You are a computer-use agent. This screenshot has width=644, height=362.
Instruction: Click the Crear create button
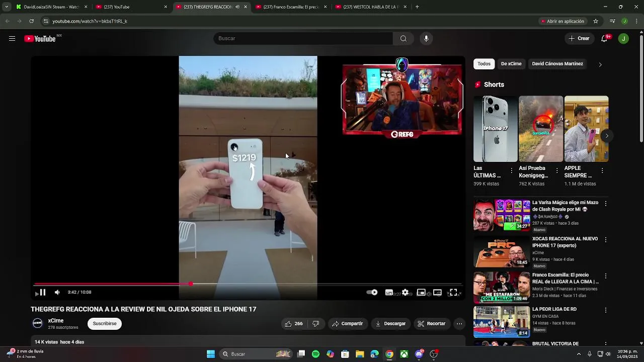[x=579, y=39]
